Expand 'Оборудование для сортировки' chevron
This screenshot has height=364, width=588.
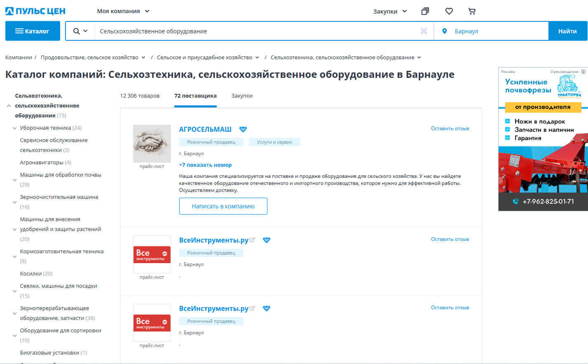pyautogui.click(x=15, y=336)
